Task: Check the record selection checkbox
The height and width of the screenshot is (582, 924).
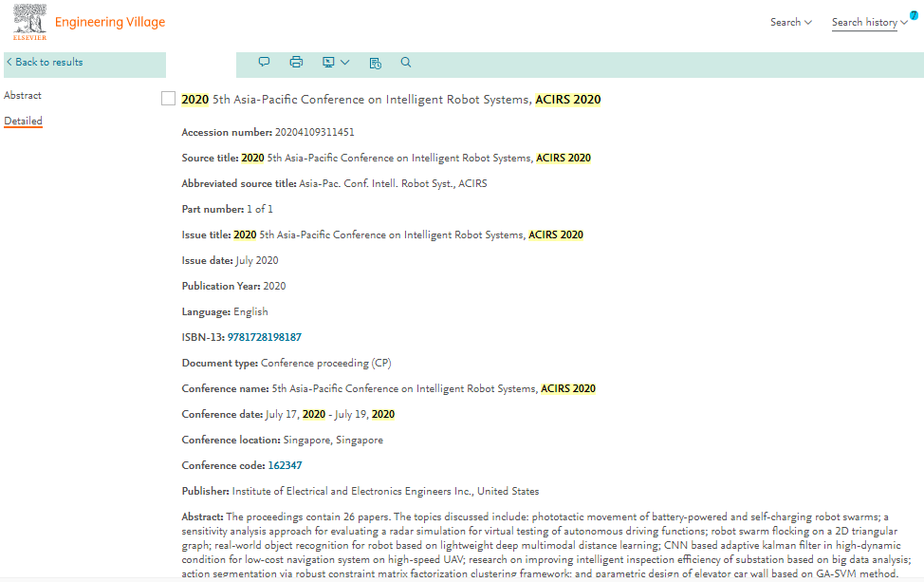Action: tap(169, 99)
